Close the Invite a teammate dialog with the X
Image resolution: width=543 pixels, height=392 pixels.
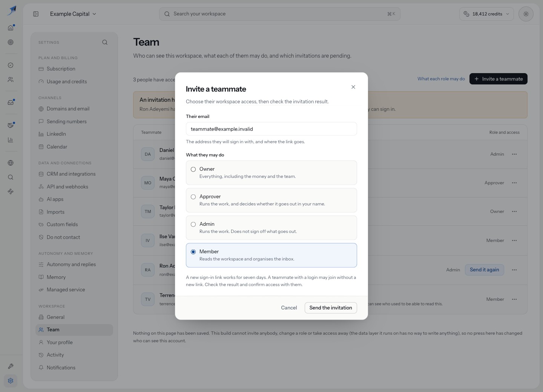coord(353,87)
